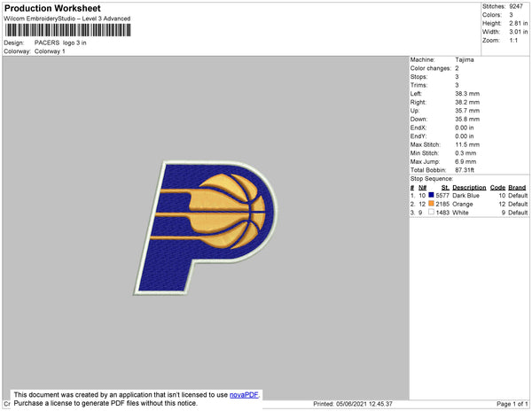Click the stitch count '5577'
The image size is (532, 411).
click(442, 196)
